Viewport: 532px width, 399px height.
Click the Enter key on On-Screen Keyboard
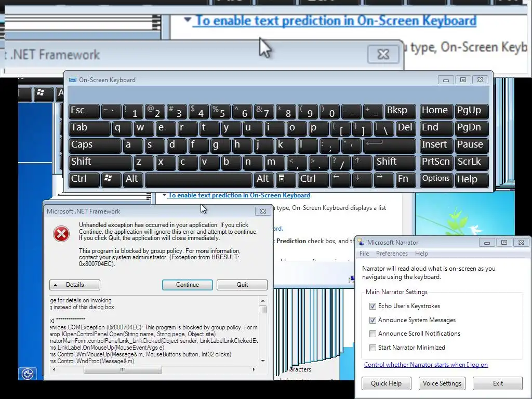pyautogui.click(x=390, y=145)
